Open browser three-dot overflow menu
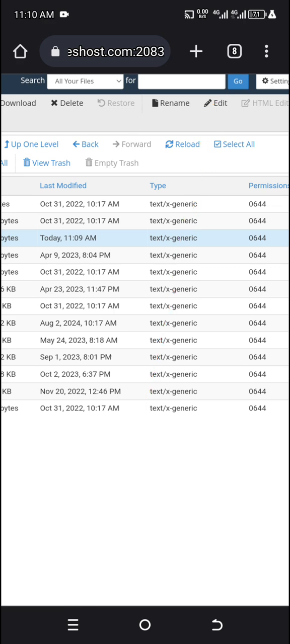Screen dimensions: 290x644 (266, 51)
